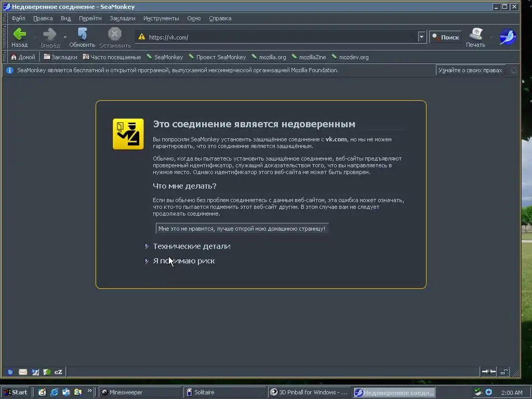The height and width of the screenshot is (399, 532).
Task: Switch to Minesweeper in the taskbar
Action: click(x=140, y=393)
